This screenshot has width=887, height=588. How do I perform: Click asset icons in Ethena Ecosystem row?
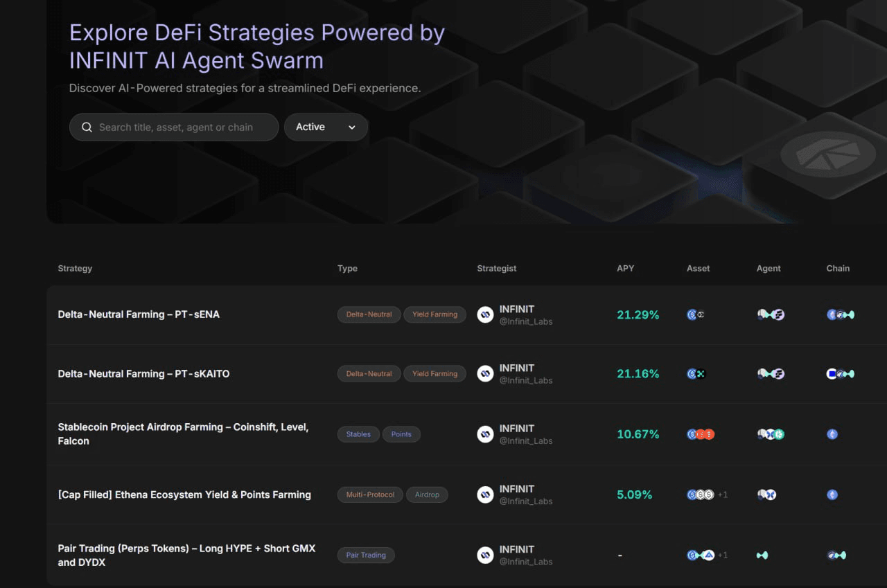coord(701,495)
